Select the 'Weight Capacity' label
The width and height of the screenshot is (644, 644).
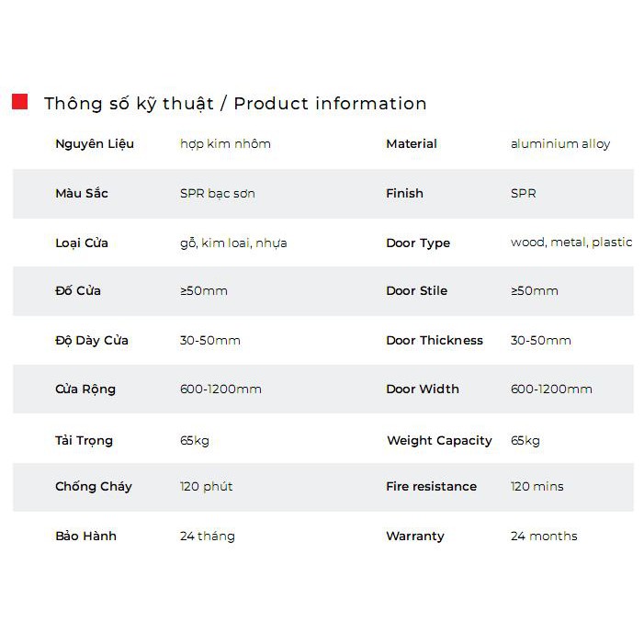pyautogui.click(x=439, y=441)
